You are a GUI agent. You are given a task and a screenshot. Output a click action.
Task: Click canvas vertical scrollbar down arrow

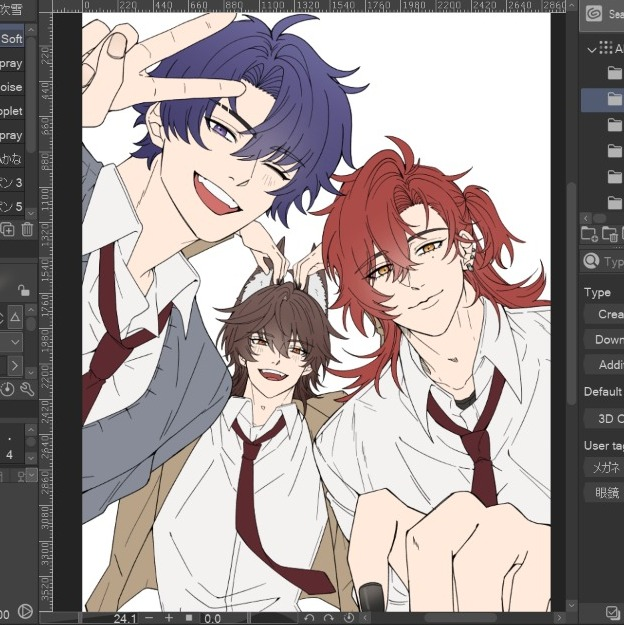coord(571,605)
